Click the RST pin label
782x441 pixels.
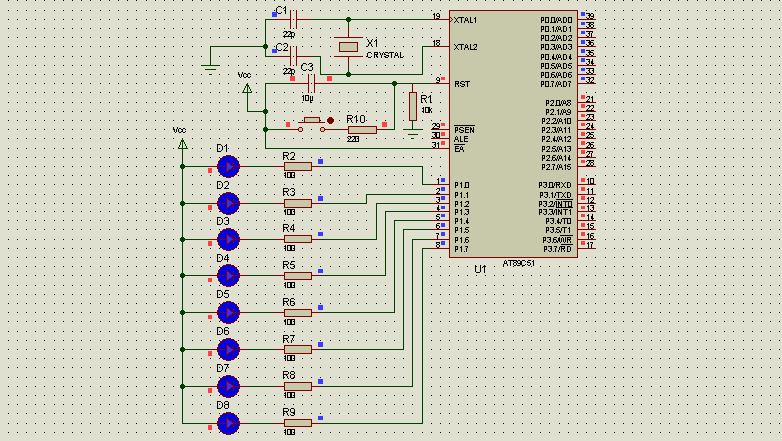coord(461,84)
